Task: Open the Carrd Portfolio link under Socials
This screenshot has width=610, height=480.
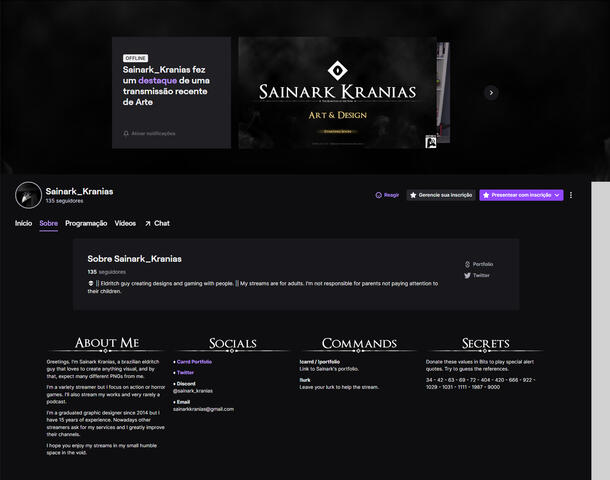Action: tap(194, 361)
